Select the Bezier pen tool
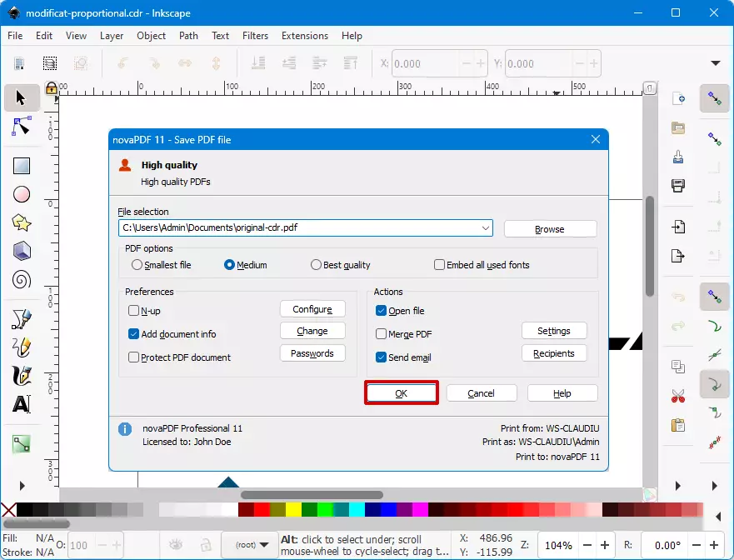This screenshot has height=560, width=734. pyautogui.click(x=22, y=319)
